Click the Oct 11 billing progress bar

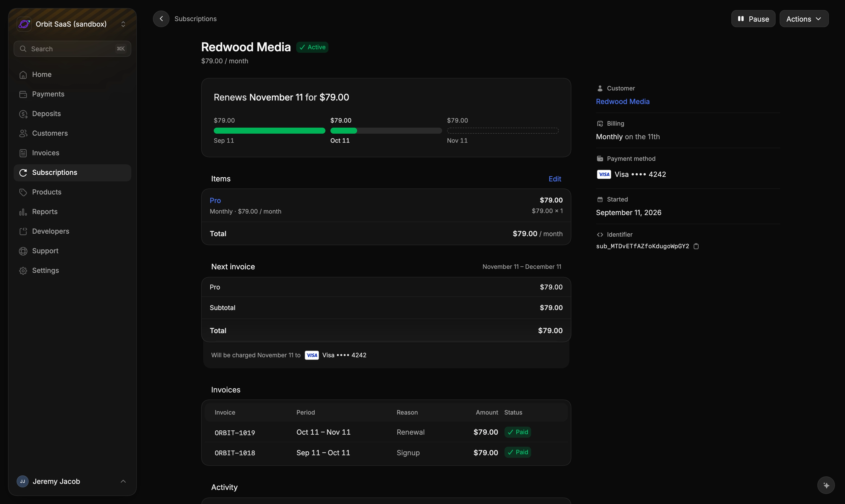[386, 131]
